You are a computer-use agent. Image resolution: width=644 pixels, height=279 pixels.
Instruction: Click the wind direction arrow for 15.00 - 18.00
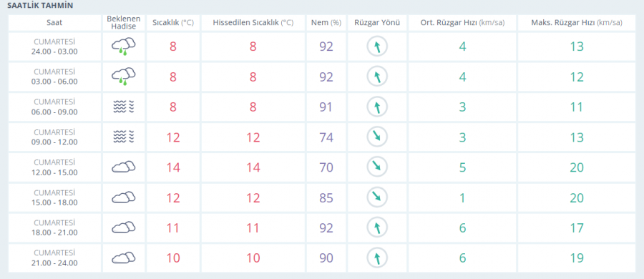coord(377,197)
